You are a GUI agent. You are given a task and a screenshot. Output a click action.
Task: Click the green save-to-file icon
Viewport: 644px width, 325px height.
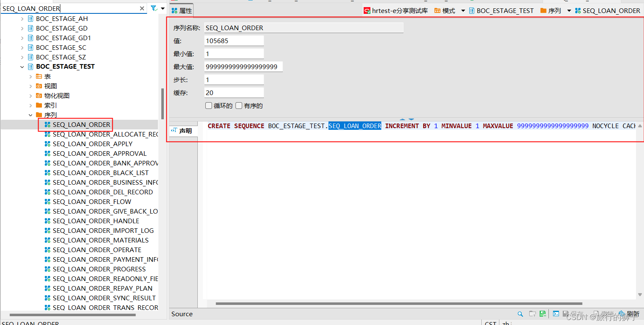tap(543, 314)
